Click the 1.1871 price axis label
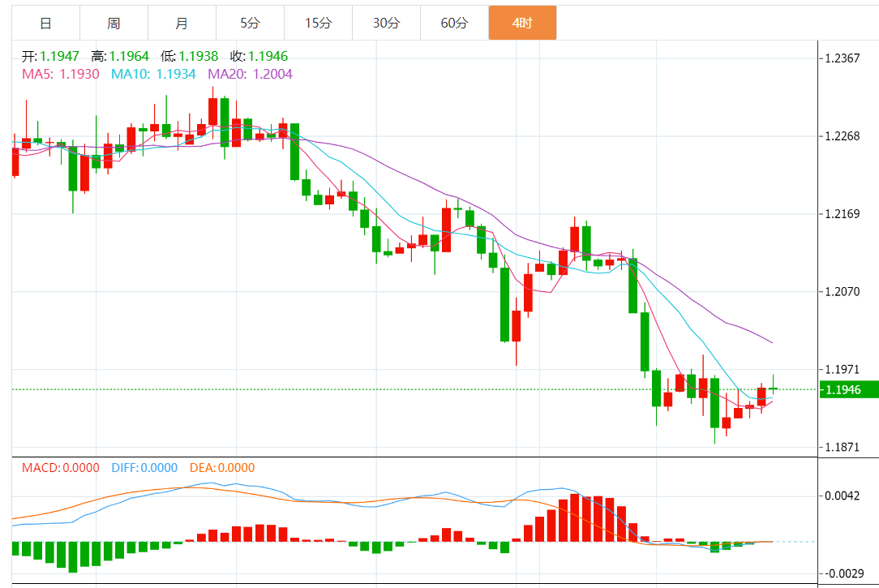879x588 pixels. (x=843, y=448)
